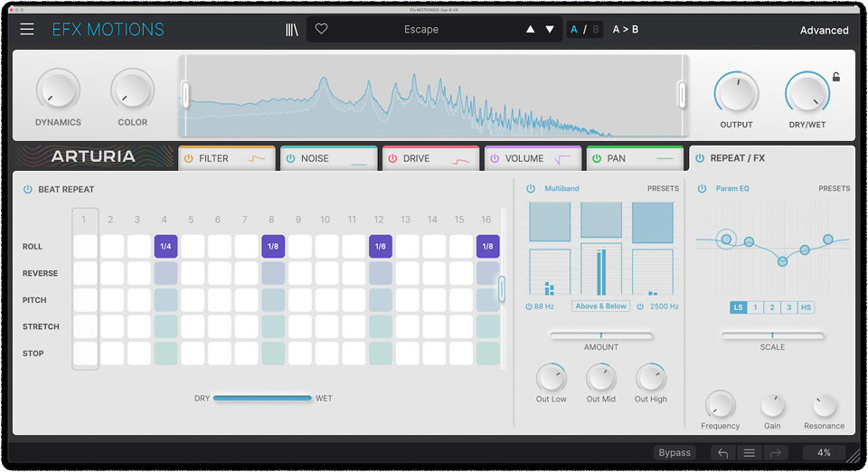Select the LS EQ band

pyautogui.click(x=738, y=307)
